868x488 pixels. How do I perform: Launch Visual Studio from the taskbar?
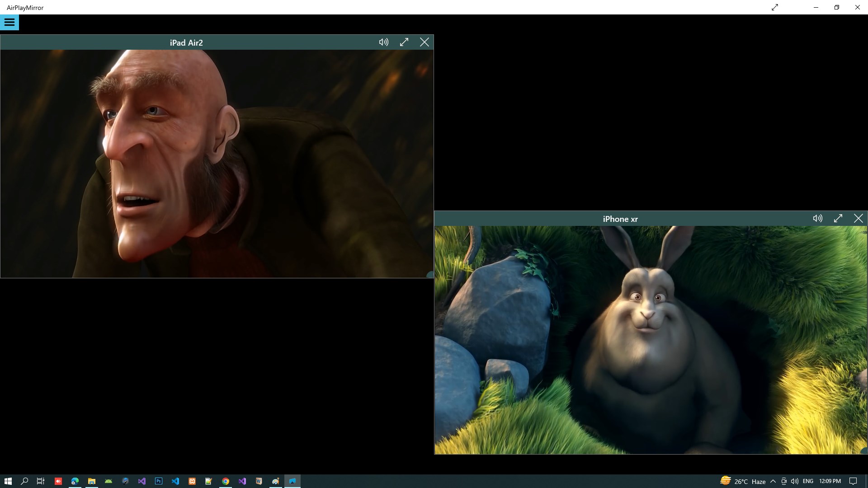(x=142, y=481)
